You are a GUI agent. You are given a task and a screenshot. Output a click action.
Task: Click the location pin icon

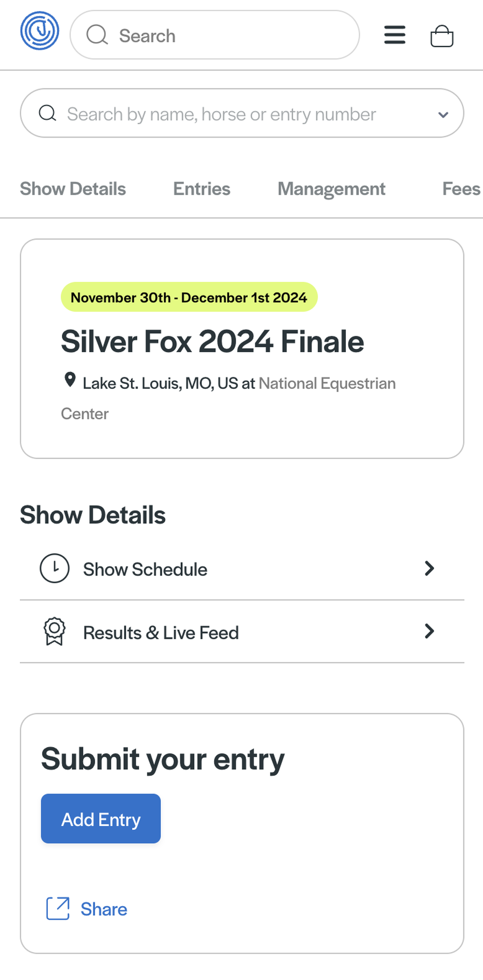pyautogui.click(x=70, y=380)
